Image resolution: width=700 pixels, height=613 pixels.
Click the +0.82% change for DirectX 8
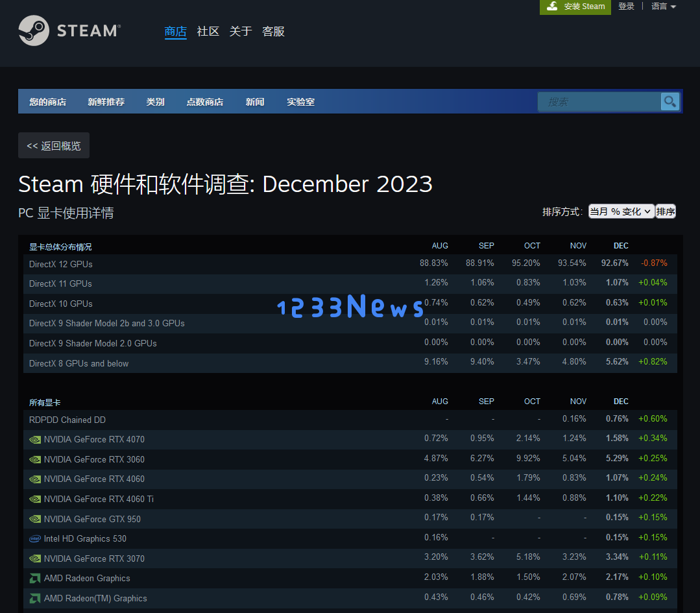[653, 362]
